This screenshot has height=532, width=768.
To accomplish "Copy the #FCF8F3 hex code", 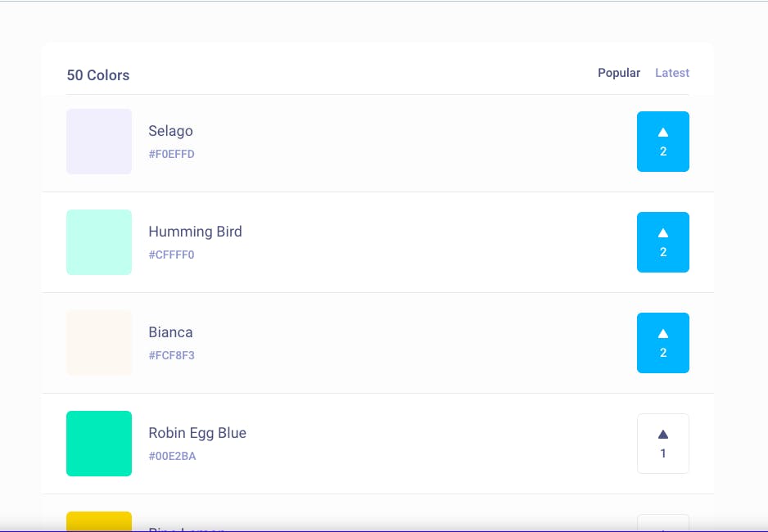I will (x=171, y=355).
